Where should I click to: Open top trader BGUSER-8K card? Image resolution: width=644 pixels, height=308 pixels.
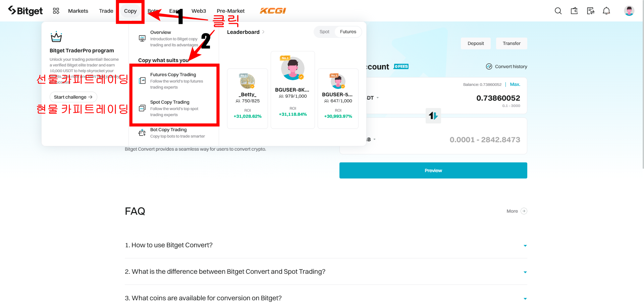pos(292,90)
